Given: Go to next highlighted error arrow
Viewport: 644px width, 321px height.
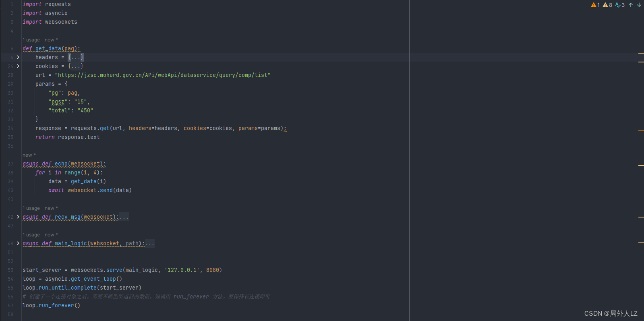Looking at the screenshot, I should pos(639,5).
